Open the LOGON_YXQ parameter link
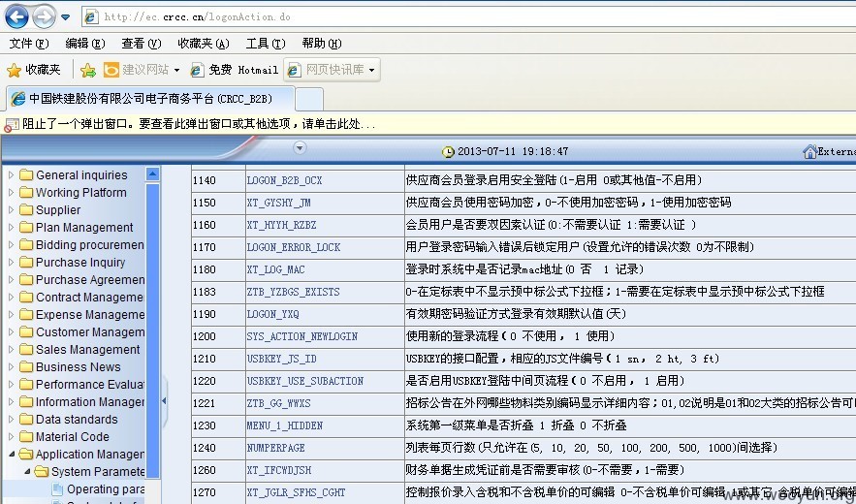 (272, 315)
